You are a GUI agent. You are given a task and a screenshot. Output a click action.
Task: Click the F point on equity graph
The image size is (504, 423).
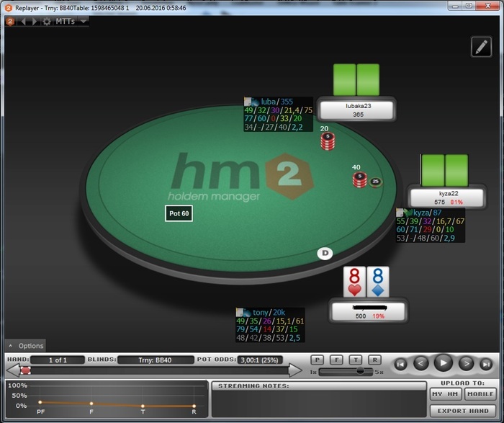coord(91,404)
